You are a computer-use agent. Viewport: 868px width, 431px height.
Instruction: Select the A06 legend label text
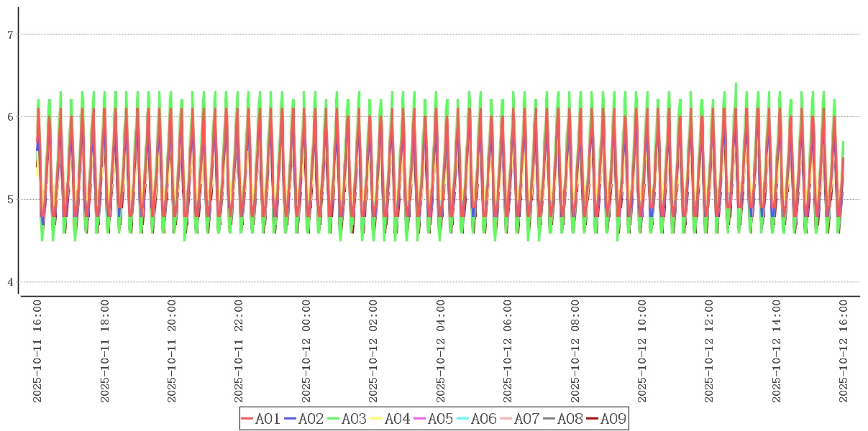coord(483,419)
